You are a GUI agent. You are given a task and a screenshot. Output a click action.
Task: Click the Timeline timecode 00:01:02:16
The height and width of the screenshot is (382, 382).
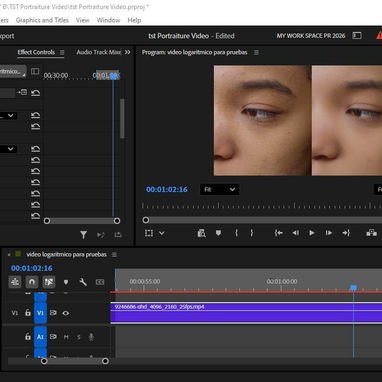[32, 268]
